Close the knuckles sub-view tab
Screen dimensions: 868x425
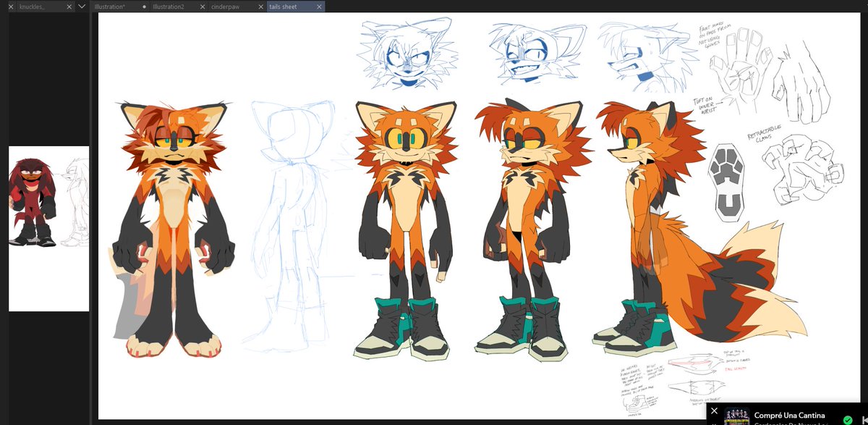(x=69, y=7)
